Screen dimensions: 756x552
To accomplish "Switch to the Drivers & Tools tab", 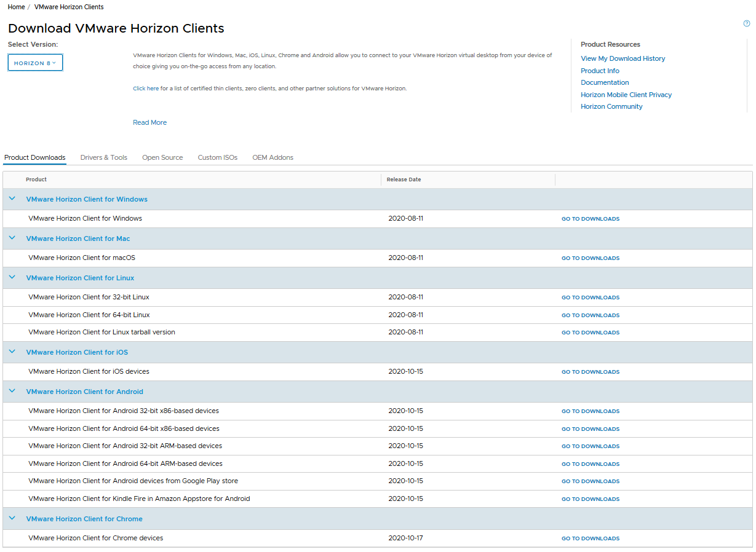I will click(x=104, y=158).
